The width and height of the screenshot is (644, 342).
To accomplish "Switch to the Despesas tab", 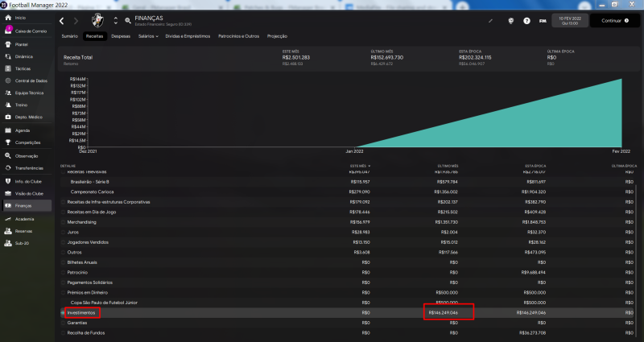I will (121, 36).
